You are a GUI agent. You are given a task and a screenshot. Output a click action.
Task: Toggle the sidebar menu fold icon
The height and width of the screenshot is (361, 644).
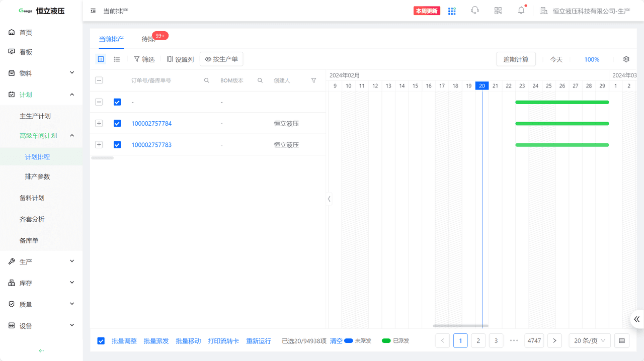pyautogui.click(x=93, y=11)
